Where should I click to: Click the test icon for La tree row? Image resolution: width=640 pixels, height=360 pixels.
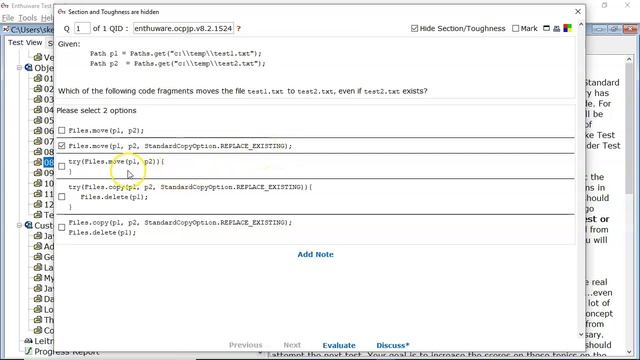(x=38, y=267)
